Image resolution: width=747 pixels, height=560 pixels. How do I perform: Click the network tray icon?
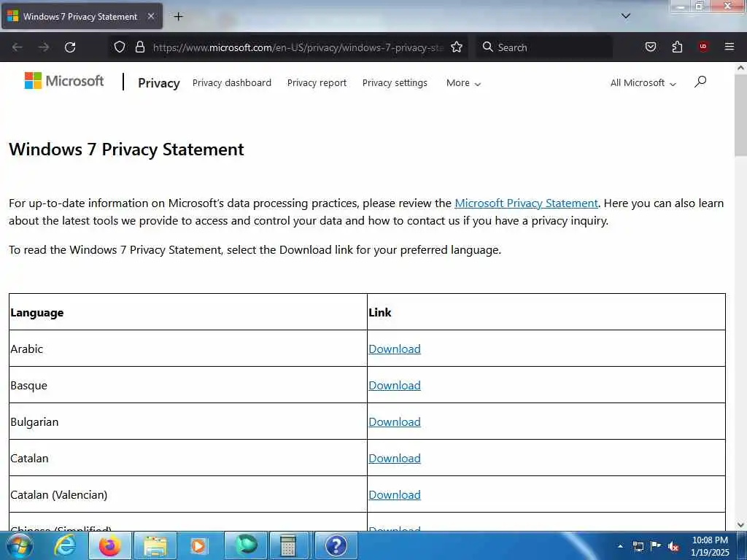(x=638, y=546)
